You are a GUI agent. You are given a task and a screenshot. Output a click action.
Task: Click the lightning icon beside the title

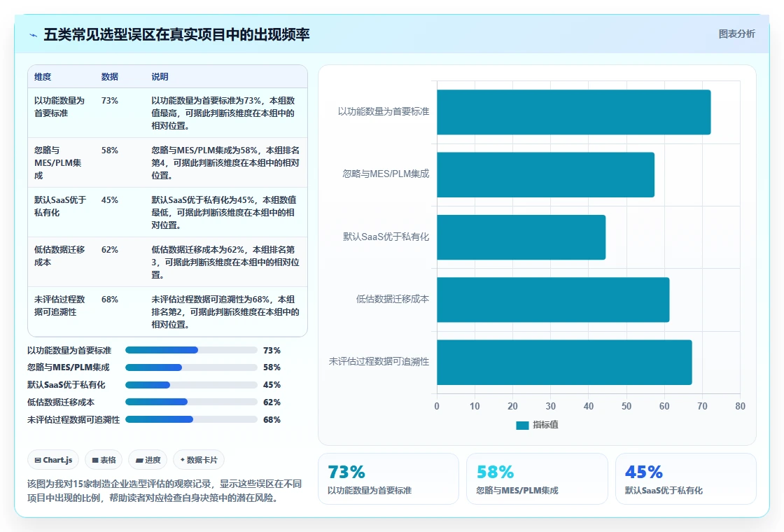(34, 35)
